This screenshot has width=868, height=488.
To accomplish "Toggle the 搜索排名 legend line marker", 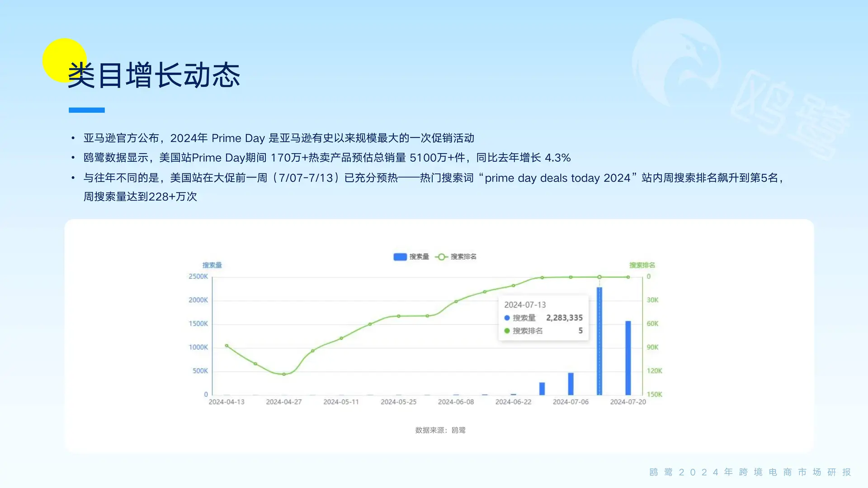I will pyautogui.click(x=441, y=257).
